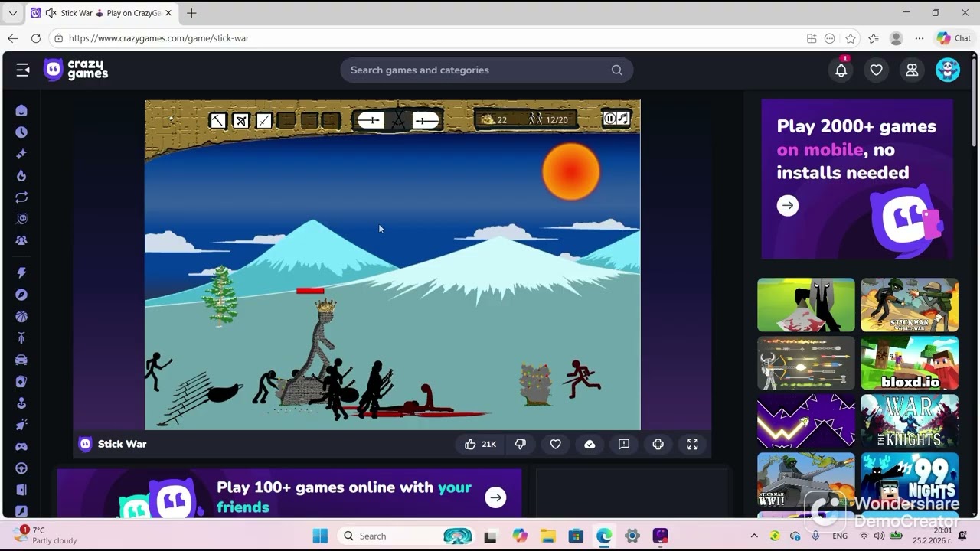Refresh the current page
Viewport: 980px width, 551px height.
[x=36, y=38]
